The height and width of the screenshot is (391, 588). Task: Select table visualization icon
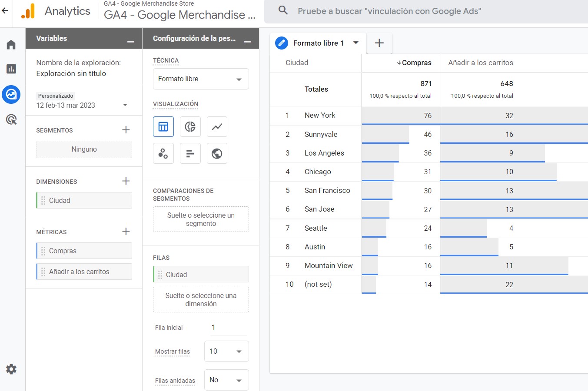tap(163, 127)
